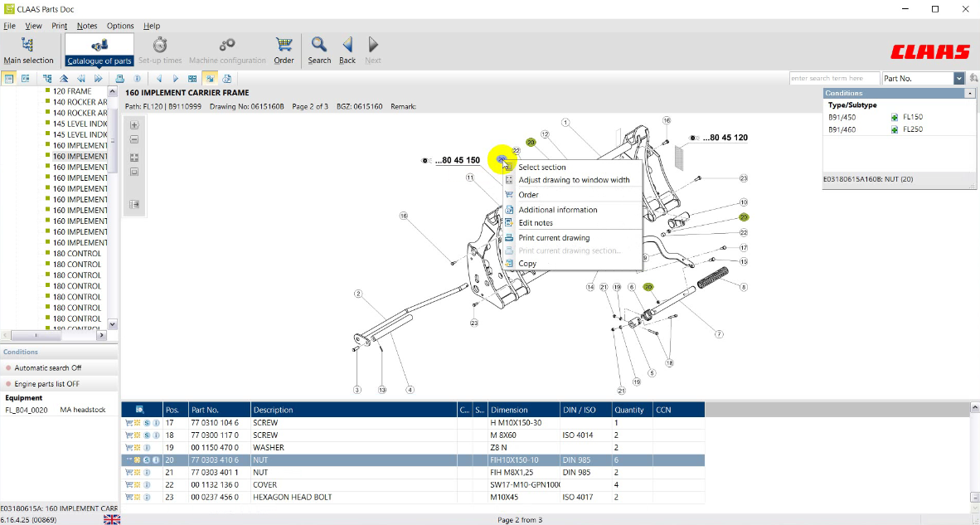
Task: Open the Main selection view
Action: click(29, 50)
